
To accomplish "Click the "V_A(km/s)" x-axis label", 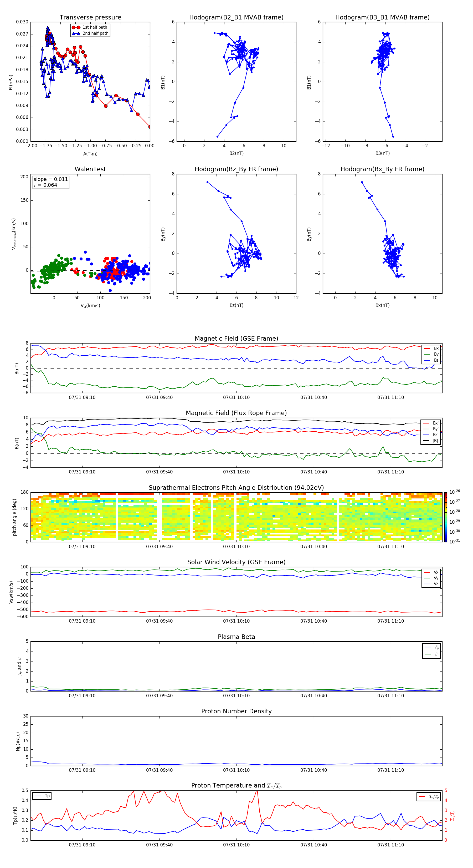I will click(90, 306).
